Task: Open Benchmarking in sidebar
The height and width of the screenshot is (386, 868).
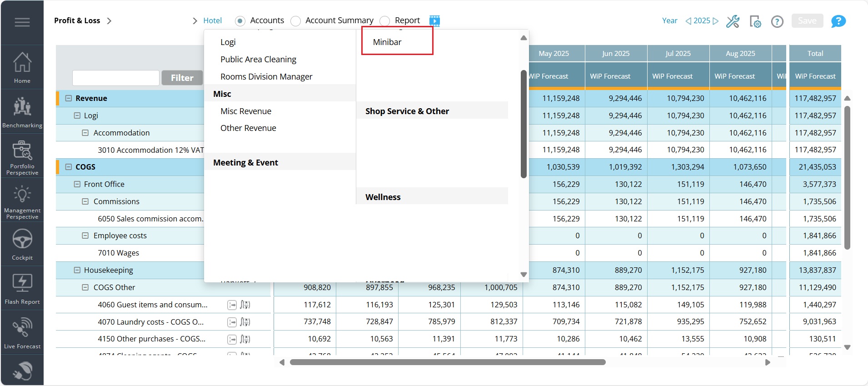Action: [22, 112]
